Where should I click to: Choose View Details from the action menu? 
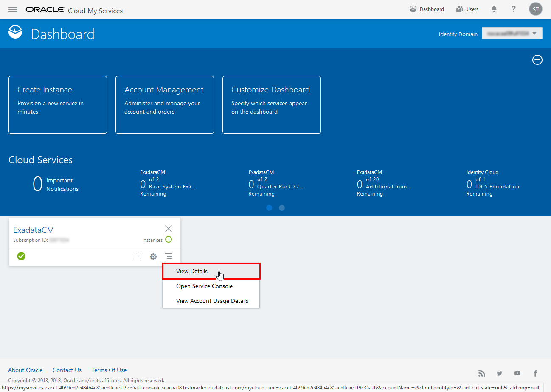click(x=211, y=271)
